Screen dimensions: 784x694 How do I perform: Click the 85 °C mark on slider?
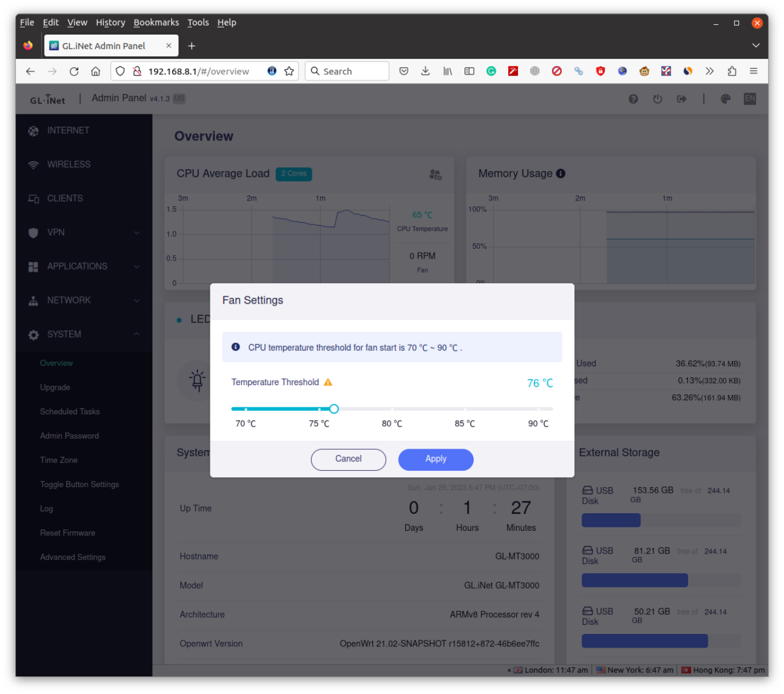(x=465, y=409)
